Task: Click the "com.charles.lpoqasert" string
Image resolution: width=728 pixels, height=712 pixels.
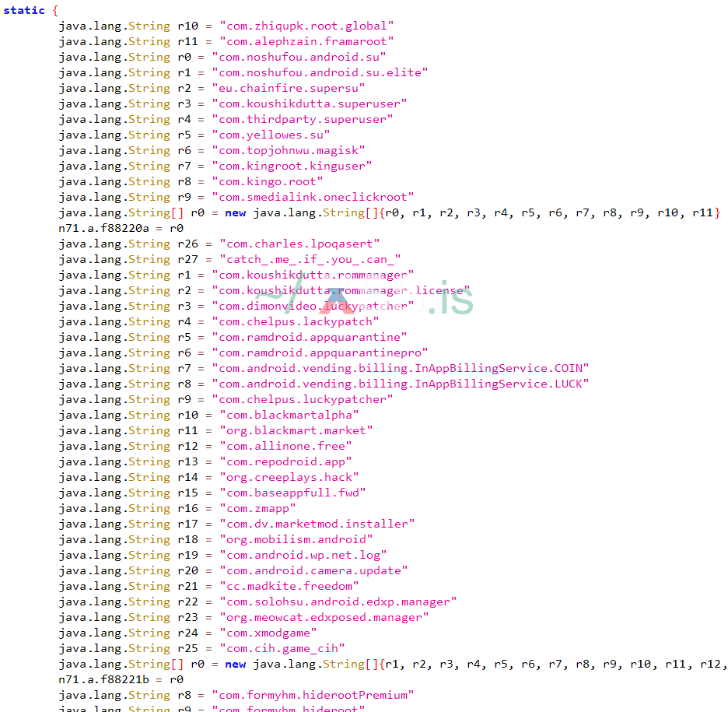Action: pyautogui.click(x=299, y=244)
